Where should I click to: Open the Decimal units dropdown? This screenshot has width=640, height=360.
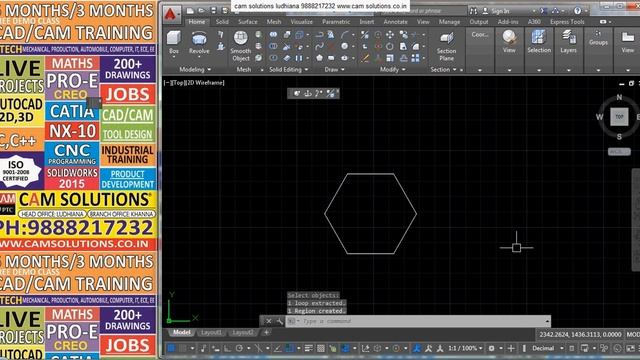(548, 348)
